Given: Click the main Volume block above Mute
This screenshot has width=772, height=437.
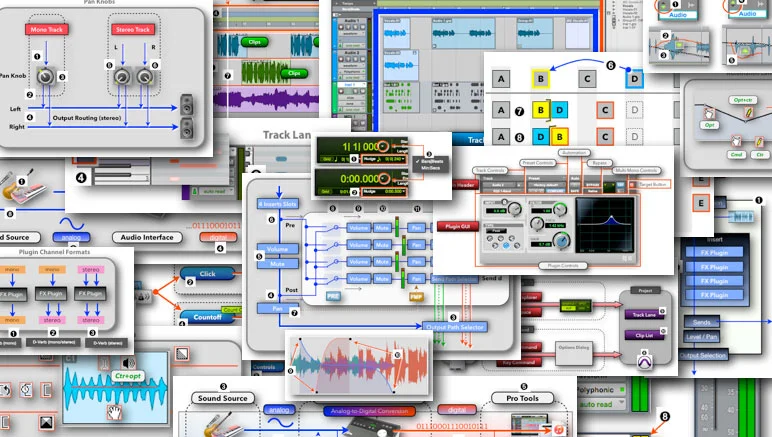Looking at the screenshot, I should click(x=277, y=249).
